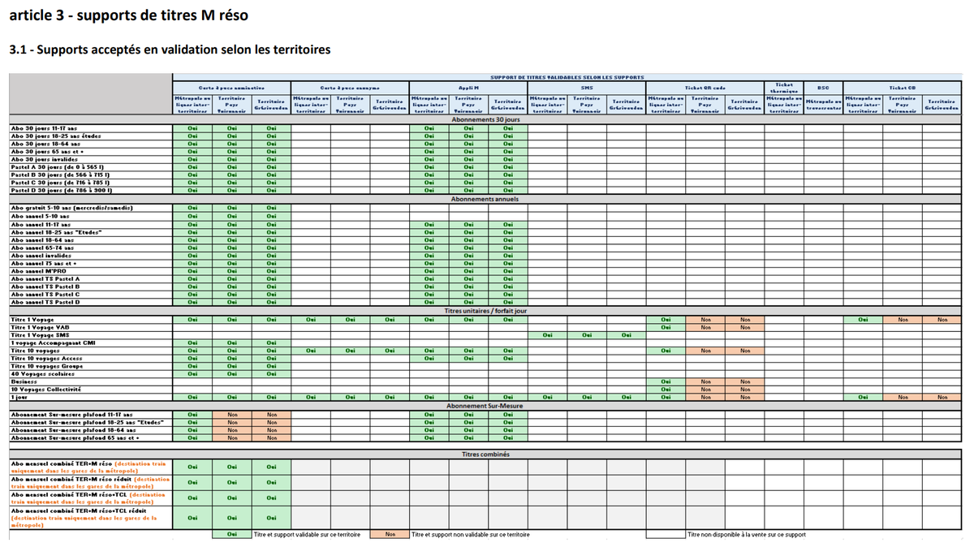Screen dimensions: 974x560
Task: Click the orange 'Non' legend cell at table bottom
Action: point(390,535)
